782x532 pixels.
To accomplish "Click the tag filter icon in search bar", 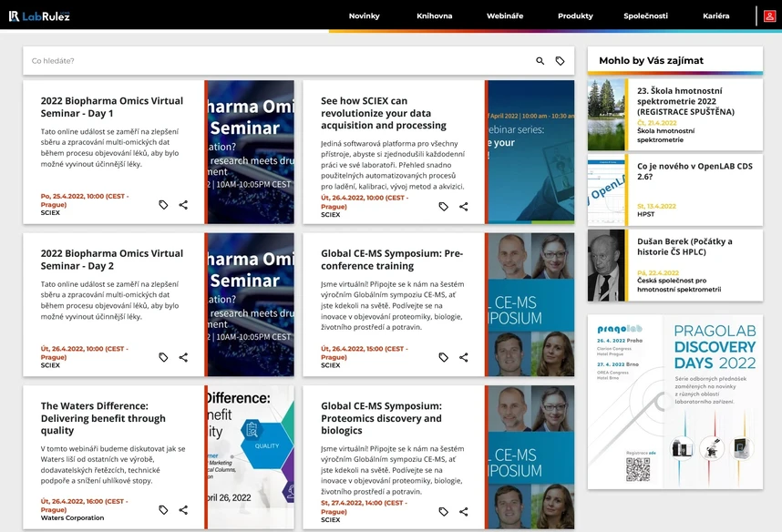I will coord(560,61).
